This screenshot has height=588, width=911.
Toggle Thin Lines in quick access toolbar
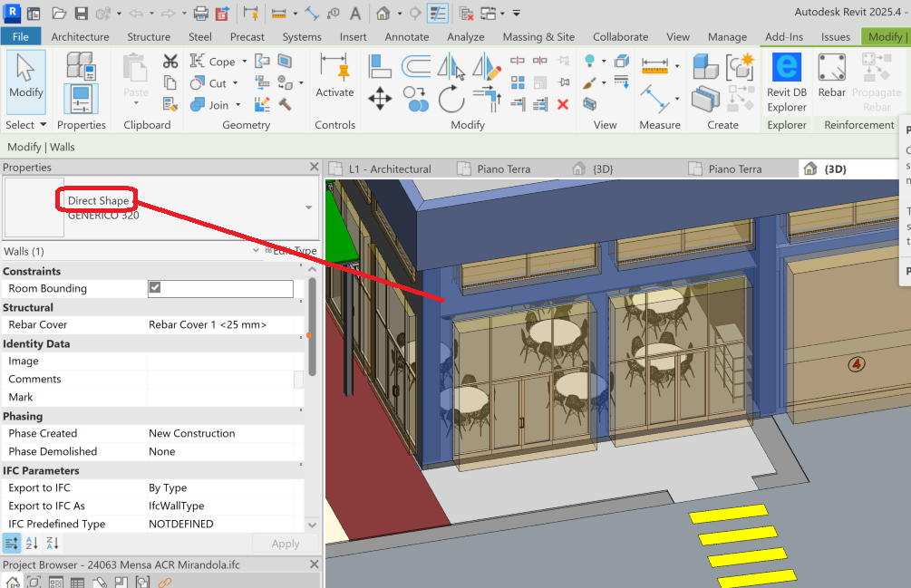click(x=438, y=14)
